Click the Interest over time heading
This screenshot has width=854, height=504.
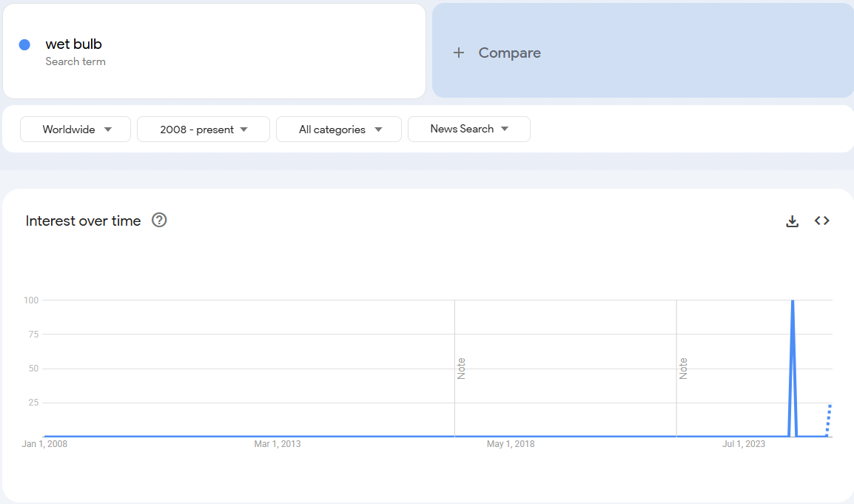(x=84, y=221)
